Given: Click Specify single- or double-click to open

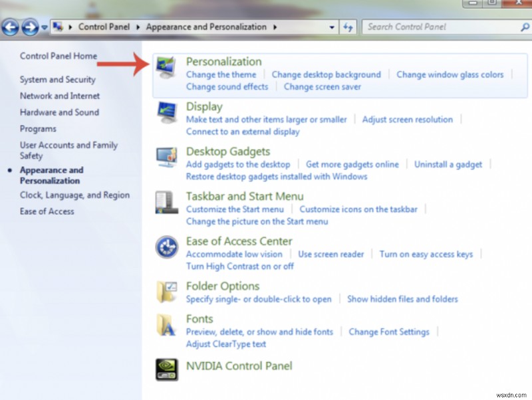Looking at the screenshot, I should click(259, 299).
